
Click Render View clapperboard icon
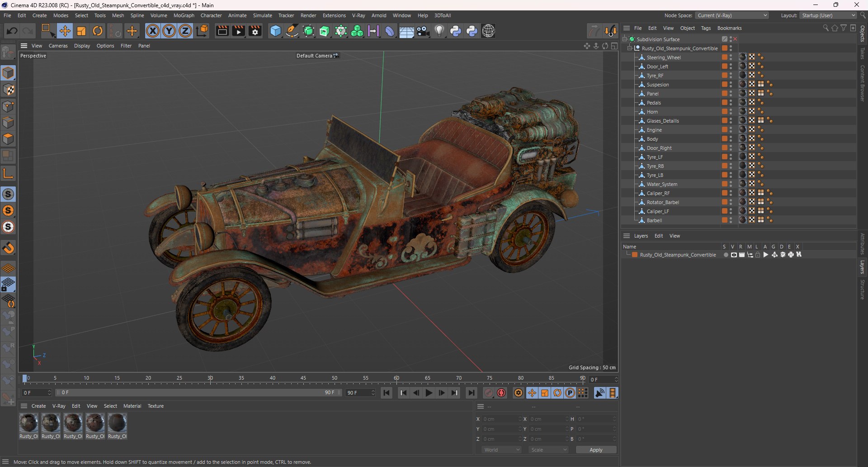(x=222, y=31)
